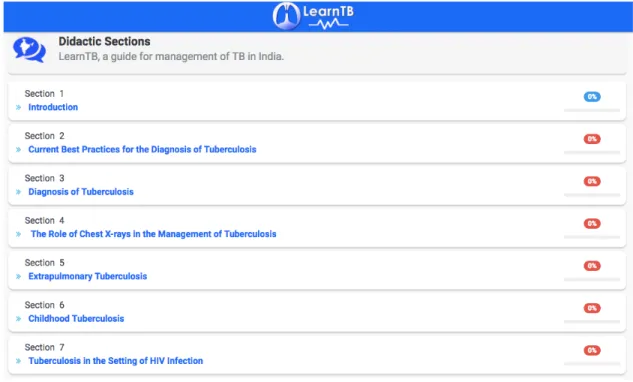The width and height of the screenshot is (633, 382).
Task: Click the progress bar for Section 6
Action: click(x=592, y=322)
